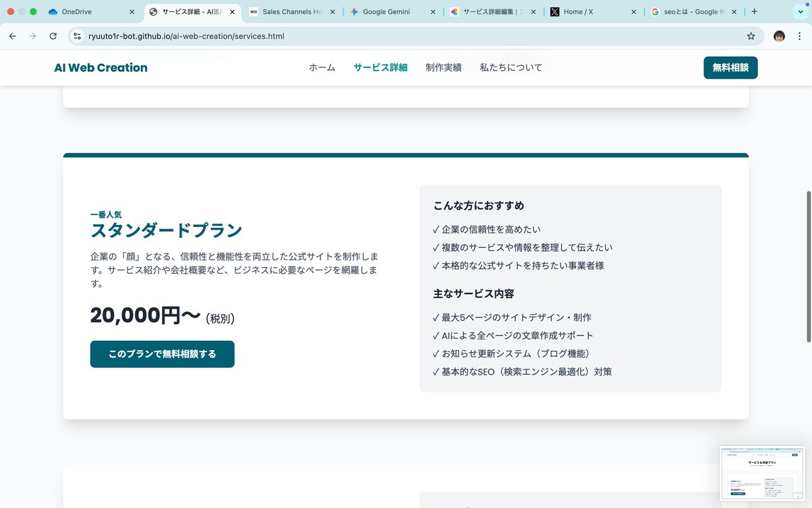Switch to the OneDrive tab
The image size is (812, 508).
pos(90,12)
